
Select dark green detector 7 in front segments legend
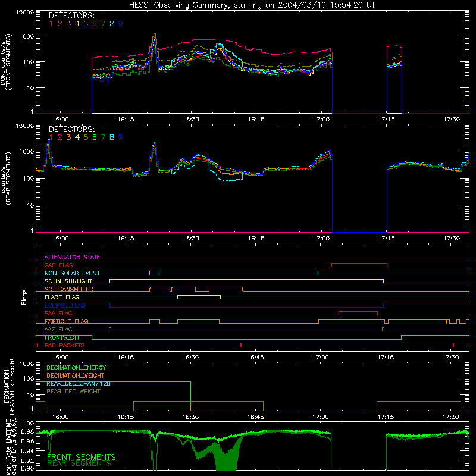click(103, 24)
